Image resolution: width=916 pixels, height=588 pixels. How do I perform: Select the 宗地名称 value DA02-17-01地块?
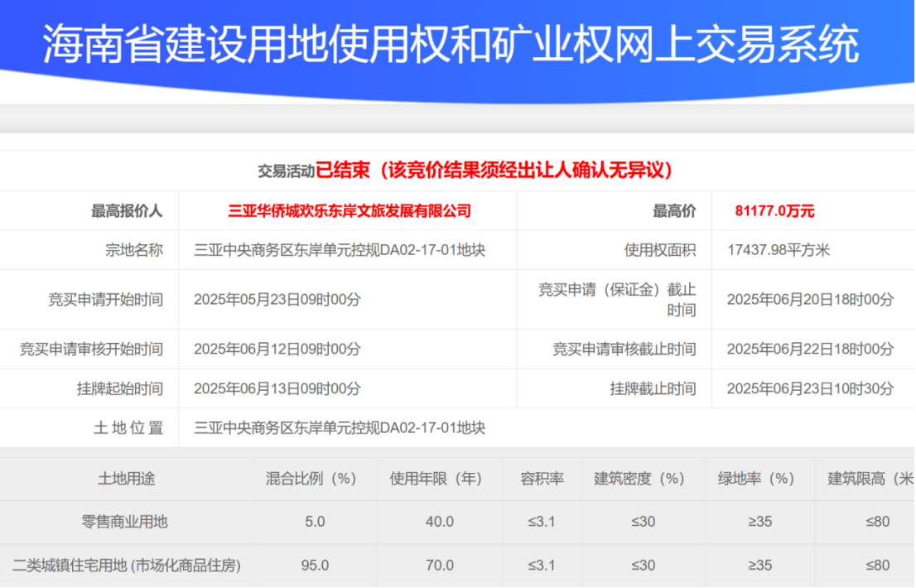point(340,250)
